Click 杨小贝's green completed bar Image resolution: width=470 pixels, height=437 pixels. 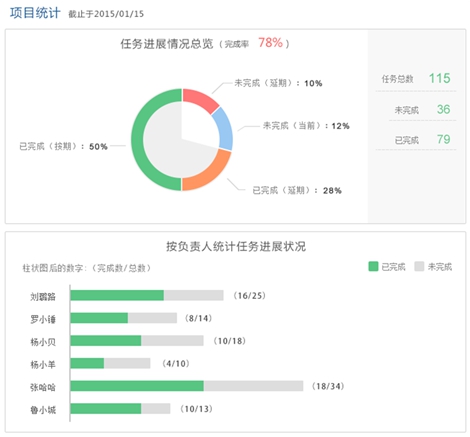106,341
